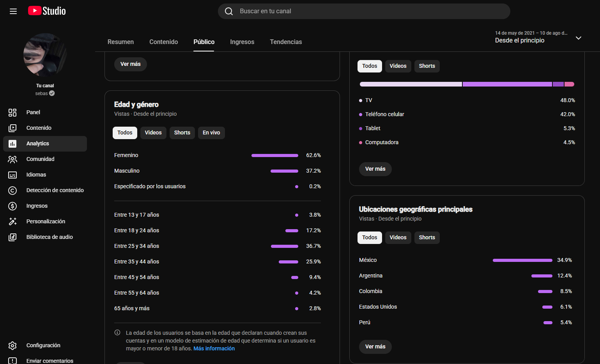This screenshot has width=600, height=364.
Task: Open the Tendencias tab
Action: click(x=286, y=42)
